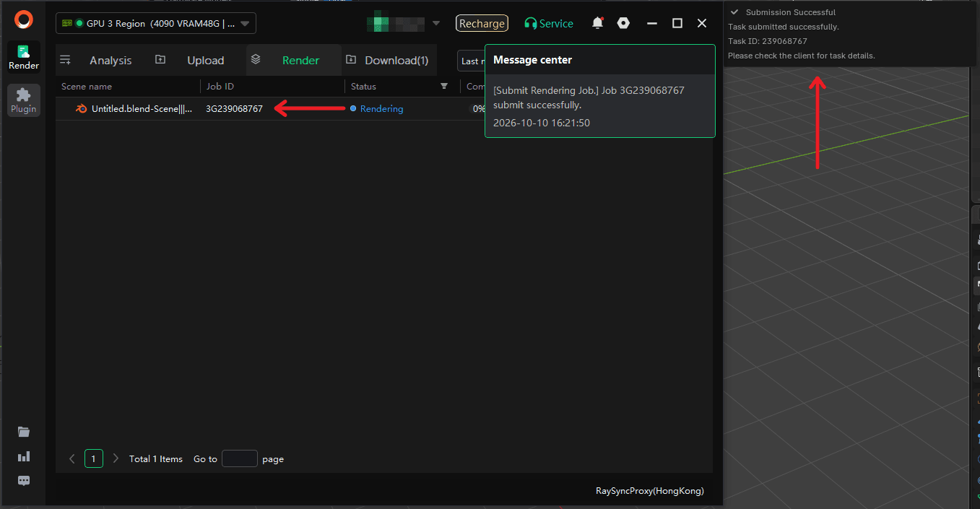Click the RaySyncProxy(HongKong) status text
The image size is (980, 509).
point(650,491)
